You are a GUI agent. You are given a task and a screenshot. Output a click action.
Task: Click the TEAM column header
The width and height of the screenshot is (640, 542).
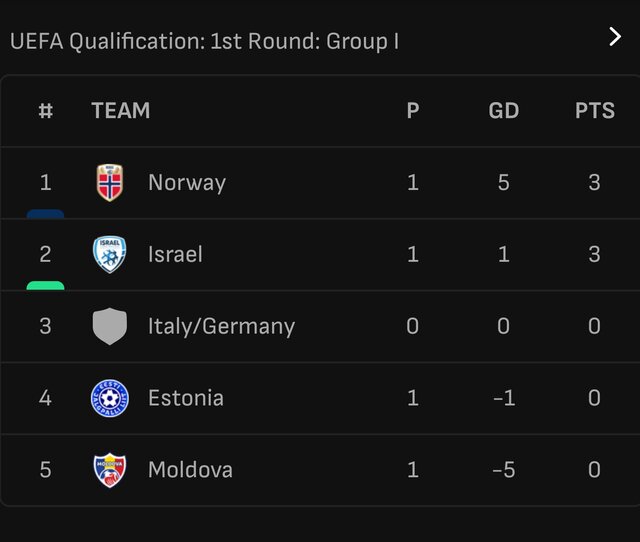click(x=121, y=110)
